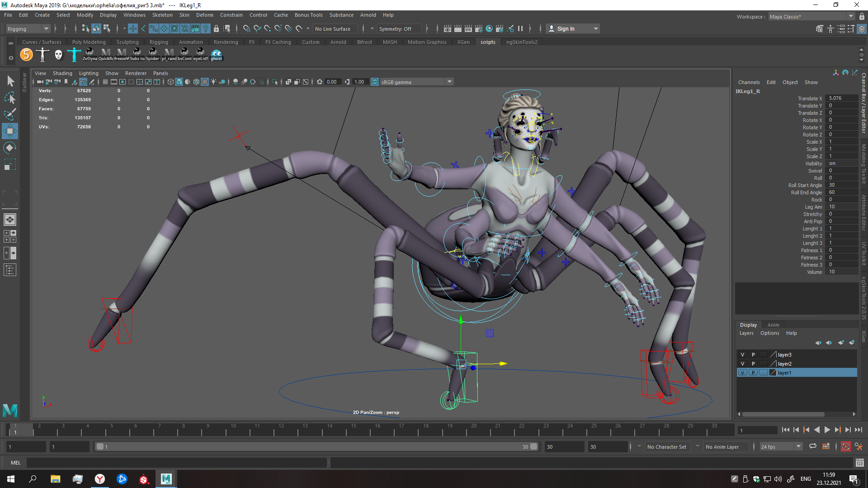Click the Four View layout icon
This screenshot has height=488, width=868.
point(10,236)
